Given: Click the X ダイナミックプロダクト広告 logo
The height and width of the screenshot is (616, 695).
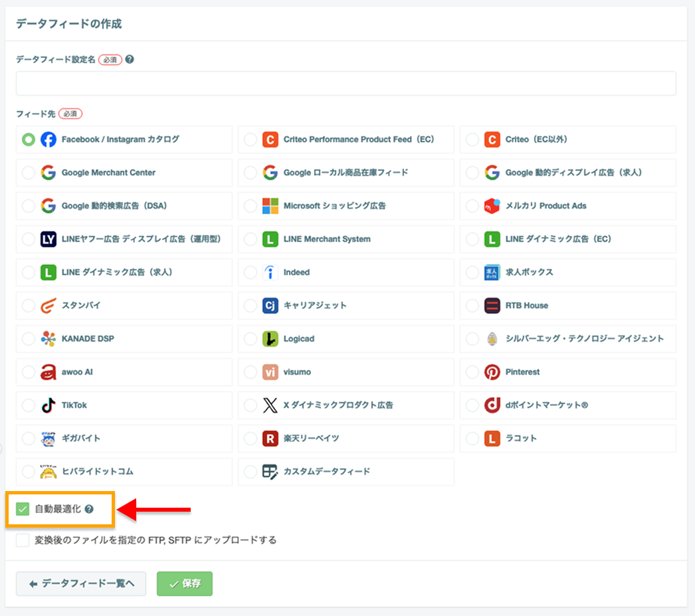Looking at the screenshot, I should point(270,405).
